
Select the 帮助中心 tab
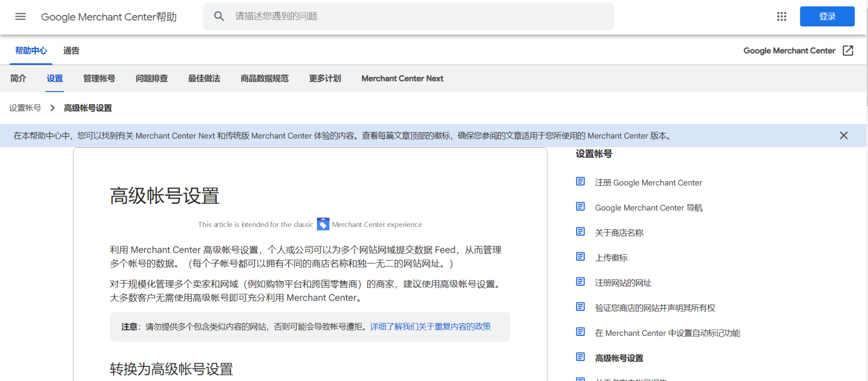pyautogui.click(x=31, y=50)
